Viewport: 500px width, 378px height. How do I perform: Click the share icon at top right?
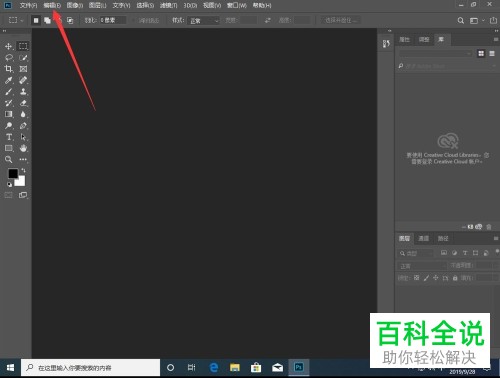point(493,21)
